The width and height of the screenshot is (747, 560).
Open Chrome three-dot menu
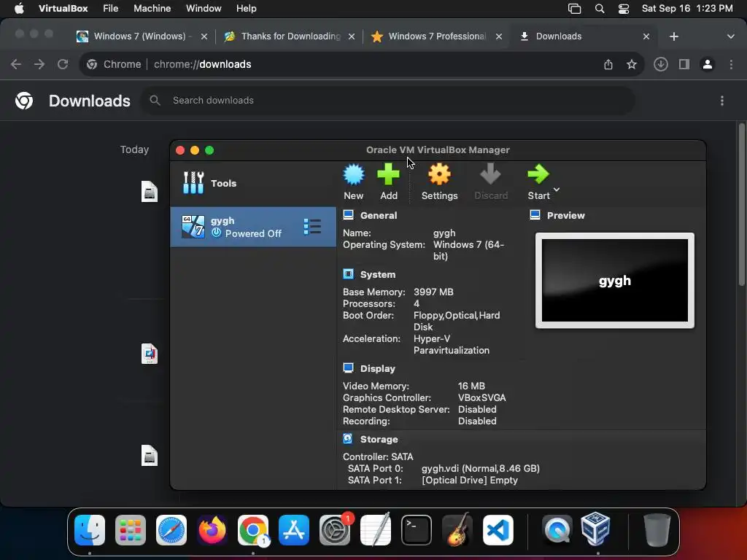(x=731, y=64)
